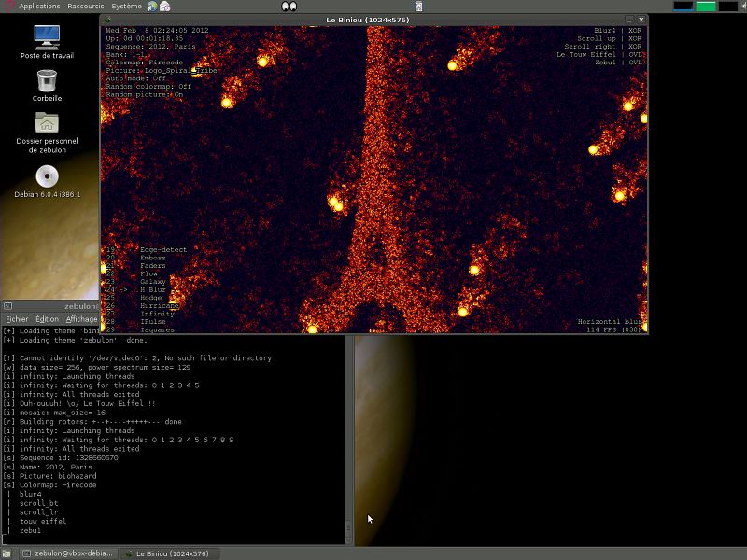This screenshot has width=747, height=560.
Task: Open the Debian 6.0.4 i386 disc icon
Action: [x=47, y=181]
